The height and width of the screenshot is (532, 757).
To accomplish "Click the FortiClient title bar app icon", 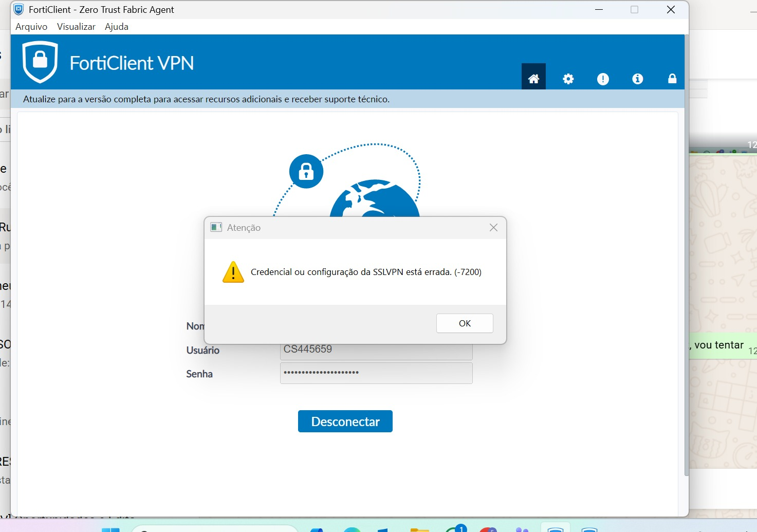I will [19, 9].
